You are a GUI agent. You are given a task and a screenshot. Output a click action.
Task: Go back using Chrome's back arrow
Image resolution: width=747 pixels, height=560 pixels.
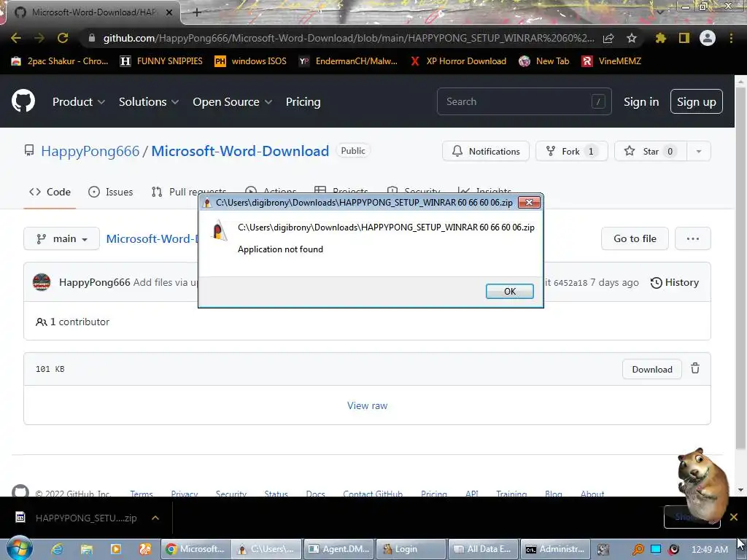[x=16, y=38]
